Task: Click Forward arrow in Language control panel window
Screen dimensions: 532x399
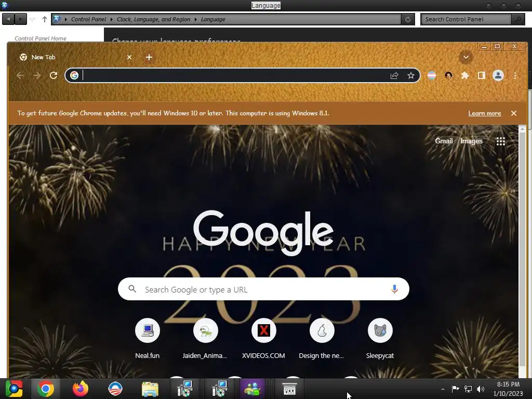Action: click(x=21, y=19)
